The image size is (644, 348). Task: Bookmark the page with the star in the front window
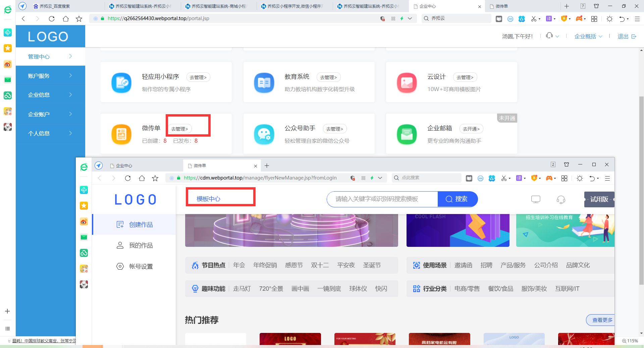point(155,178)
